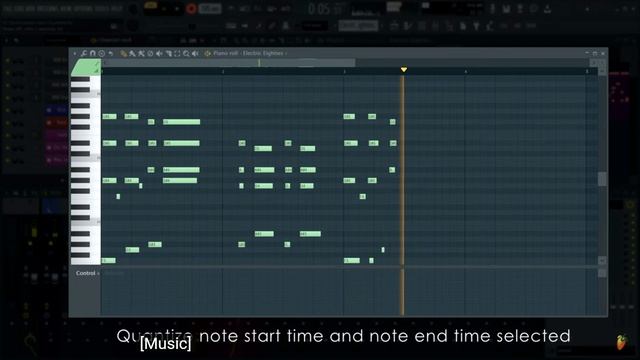Click the horizontal zoom scrollbar above the timeline
The height and width of the screenshot is (360, 640).
point(228,63)
